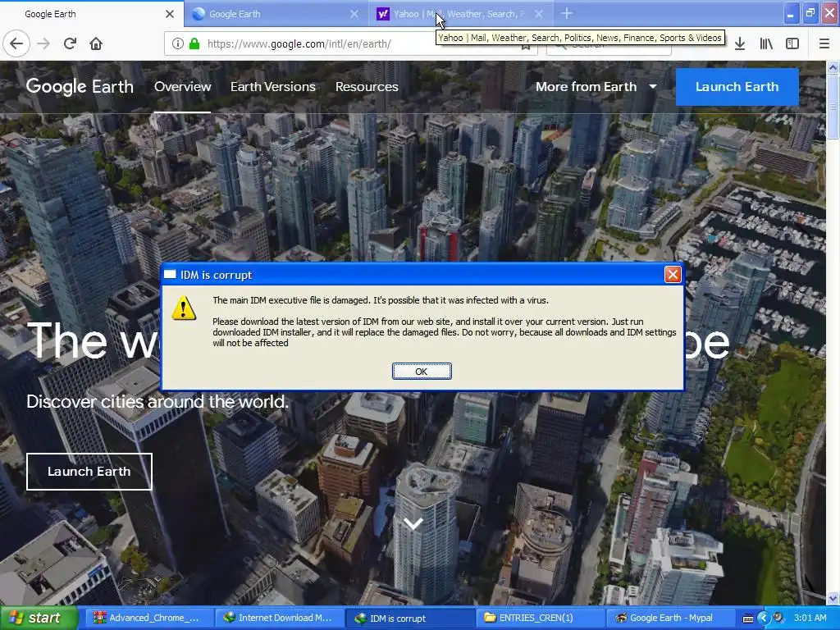Screen dimensions: 840x630
Task: Click OK in IDM is corrupt dialog
Action: coord(422,372)
